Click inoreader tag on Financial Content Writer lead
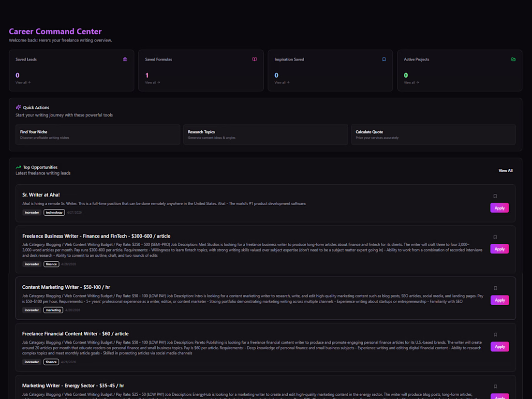The image size is (532, 399). pyautogui.click(x=31, y=362)
